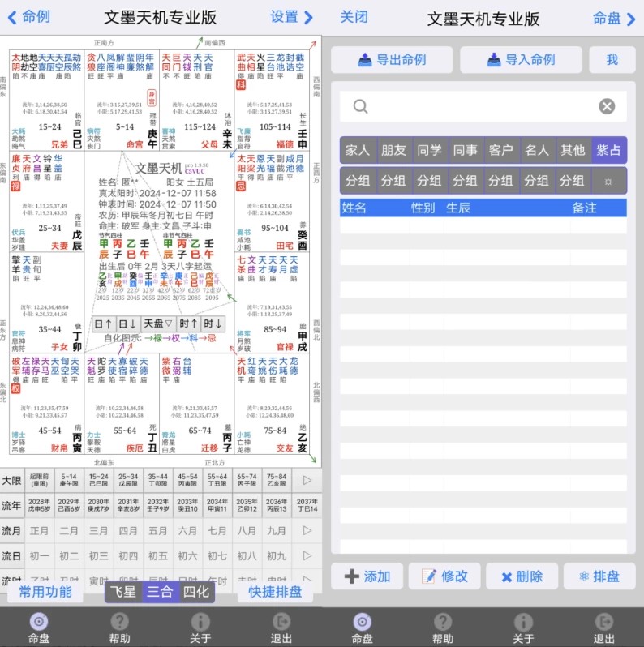
Task: Expand more 大限 periods with the arrow
Action: point(307,481)
